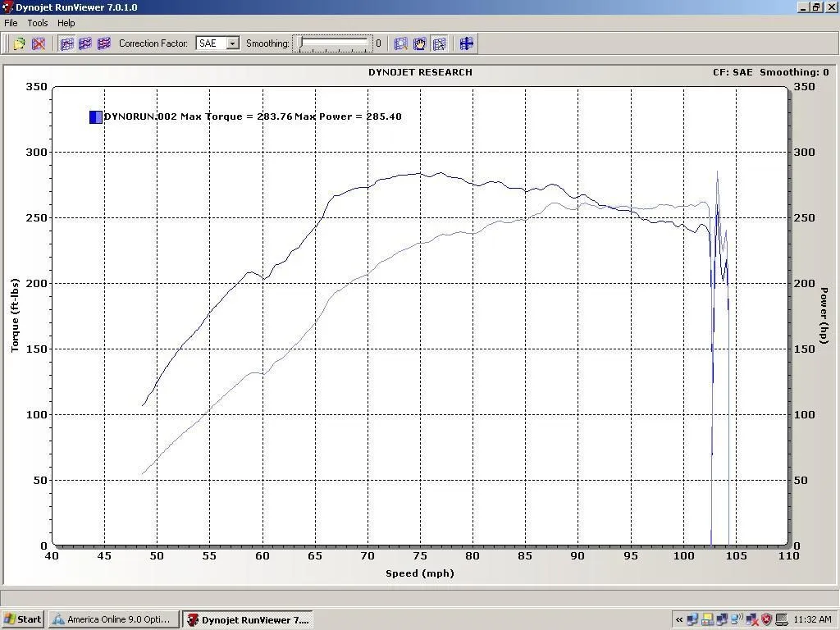Click the Power (hp) axis label

[x=824, y=316]
